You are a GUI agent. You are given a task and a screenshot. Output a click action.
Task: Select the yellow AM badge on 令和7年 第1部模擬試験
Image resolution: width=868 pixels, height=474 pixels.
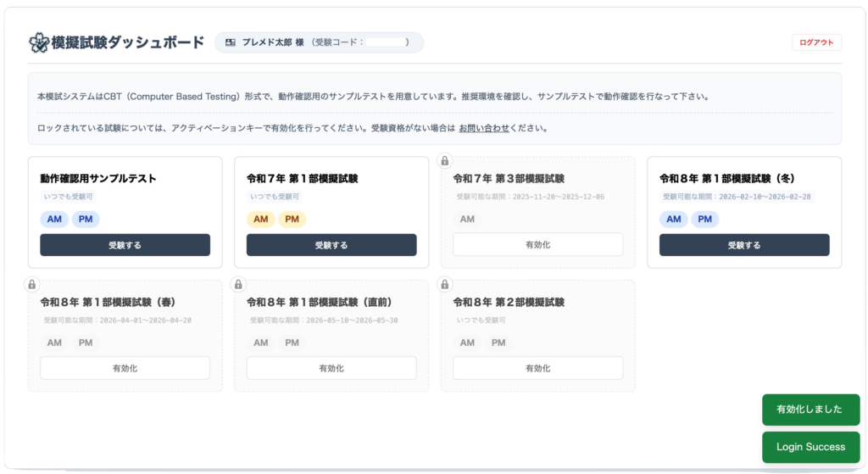point(261,220)
